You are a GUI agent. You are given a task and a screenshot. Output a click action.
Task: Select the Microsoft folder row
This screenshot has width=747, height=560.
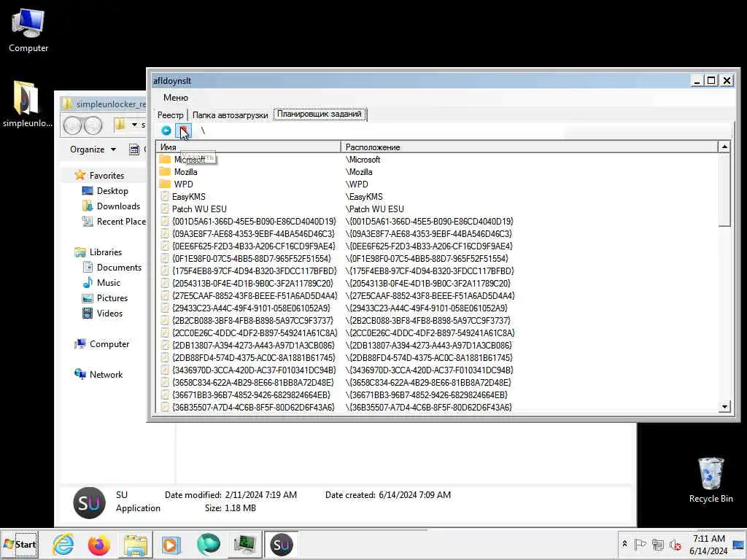click(x=438, y=160)
